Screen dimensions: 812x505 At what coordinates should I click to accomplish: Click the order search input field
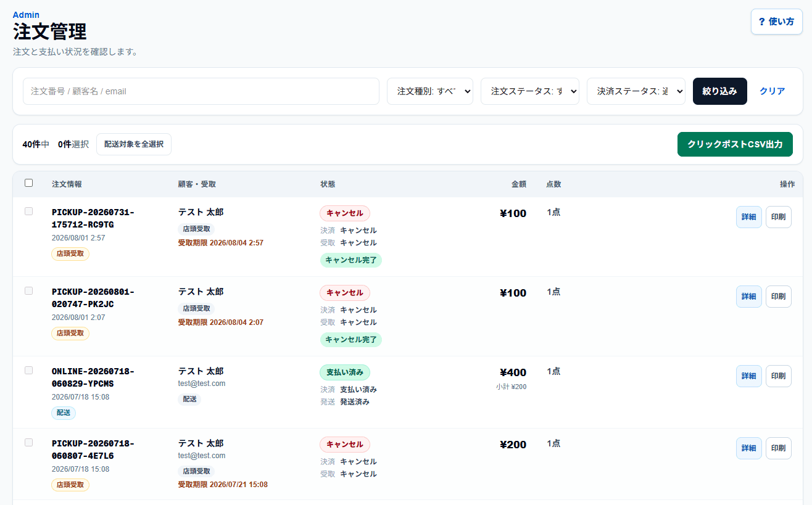[201, 91]
